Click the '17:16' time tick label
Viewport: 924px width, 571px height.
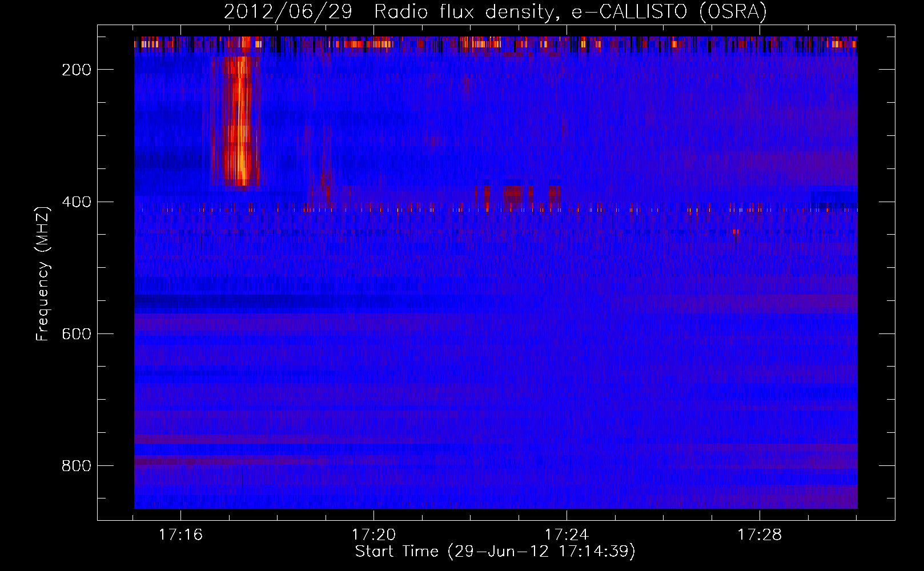tap(180, 535)
